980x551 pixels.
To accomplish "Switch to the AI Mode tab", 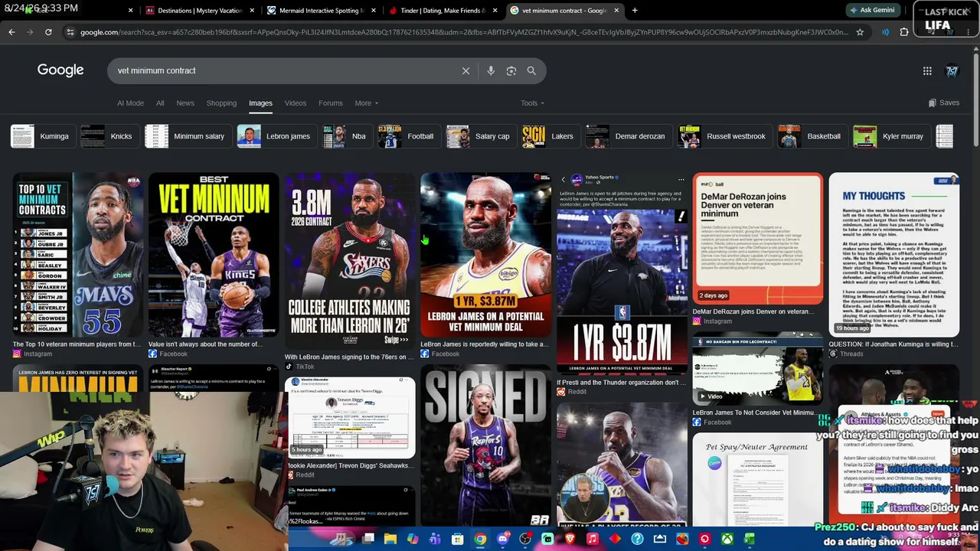I will (130, 103).
